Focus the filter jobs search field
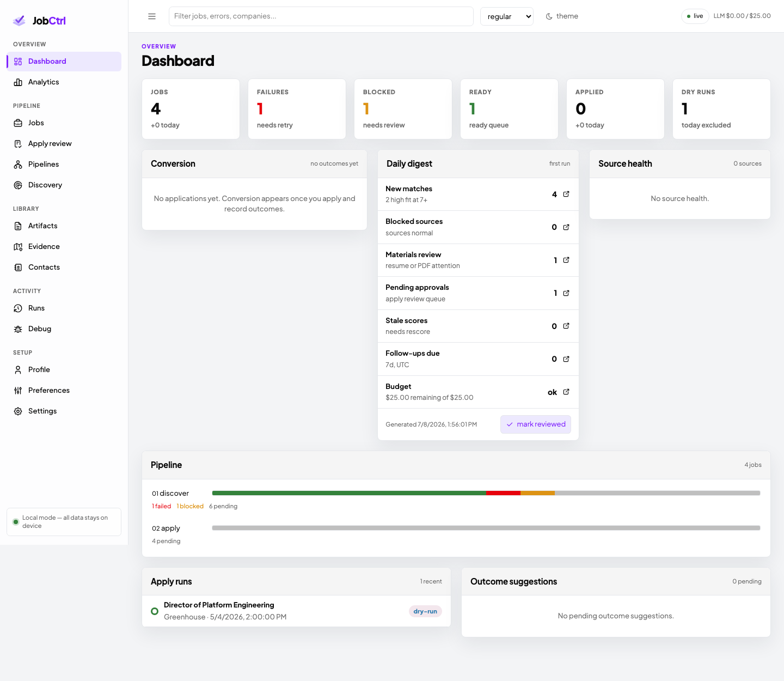The height and width of the screenshot is (681, 784). point(321,16)
